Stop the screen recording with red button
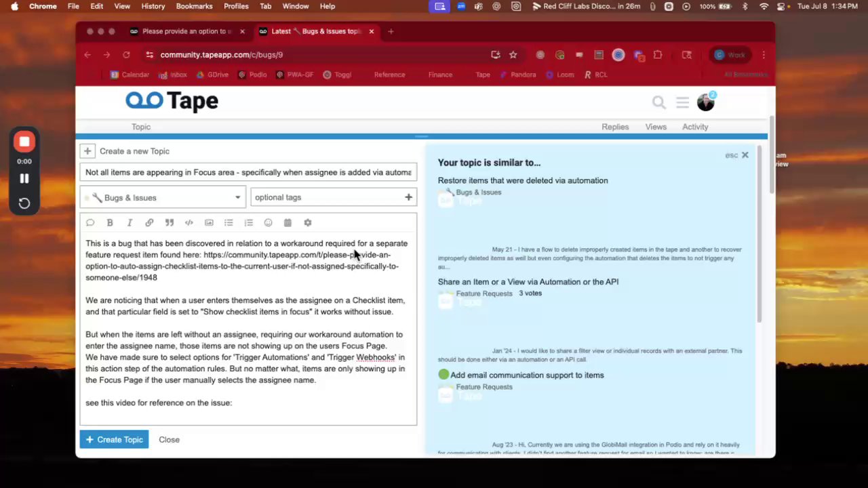Viewport: 868px width, 488px height. click(x=24, y=142)
